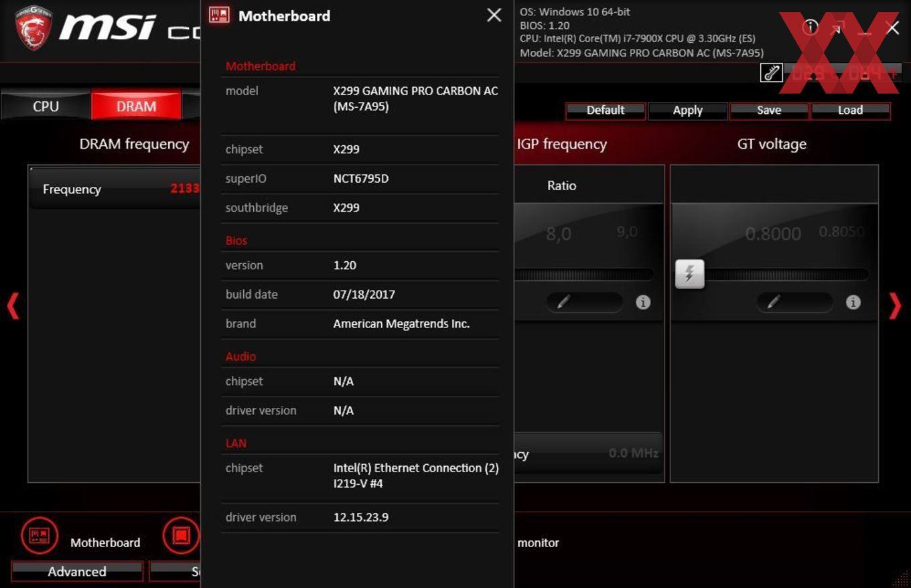Click the GT voltage heading
The width and height of the screenshot is (911, 588).
coord(772,144)
